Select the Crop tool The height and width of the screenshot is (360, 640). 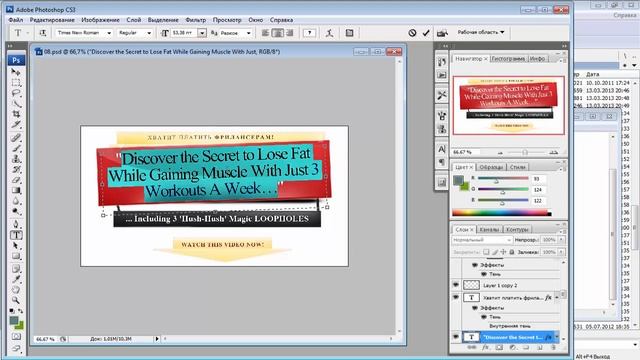16,114
